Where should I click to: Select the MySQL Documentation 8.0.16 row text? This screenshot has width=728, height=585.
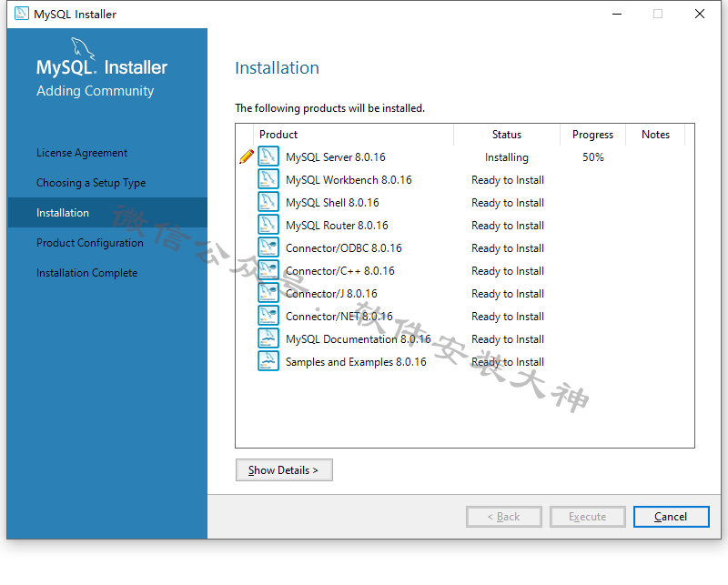coord(359,339)
